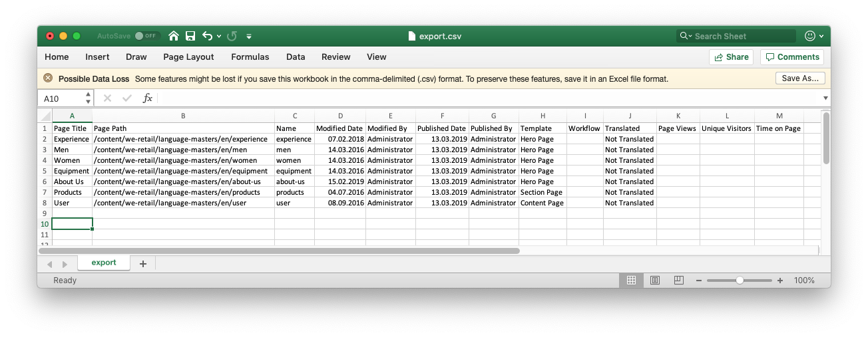Click the Undo arrow icon
868x337 pixels.
207,36
